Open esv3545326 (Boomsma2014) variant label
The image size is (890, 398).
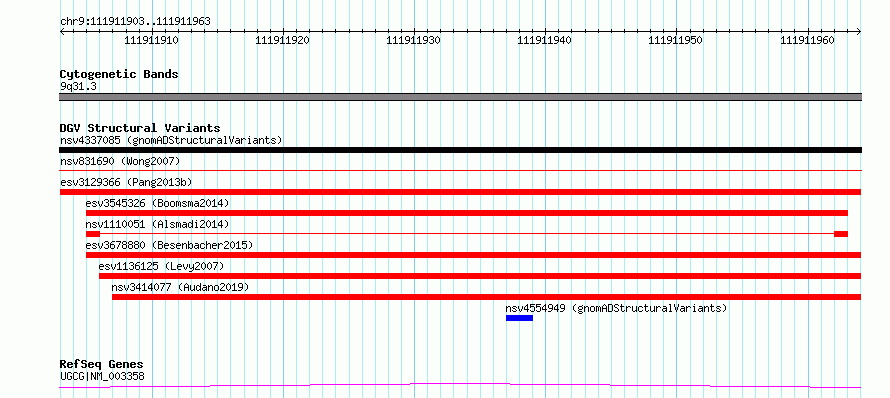coord(157,203)
